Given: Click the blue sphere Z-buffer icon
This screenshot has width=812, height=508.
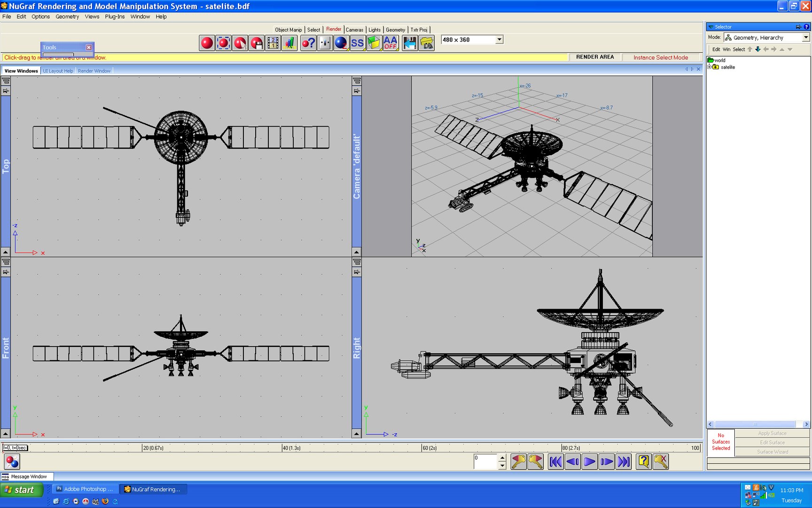Looking at the screenshot, I should (x=341, y=43).
